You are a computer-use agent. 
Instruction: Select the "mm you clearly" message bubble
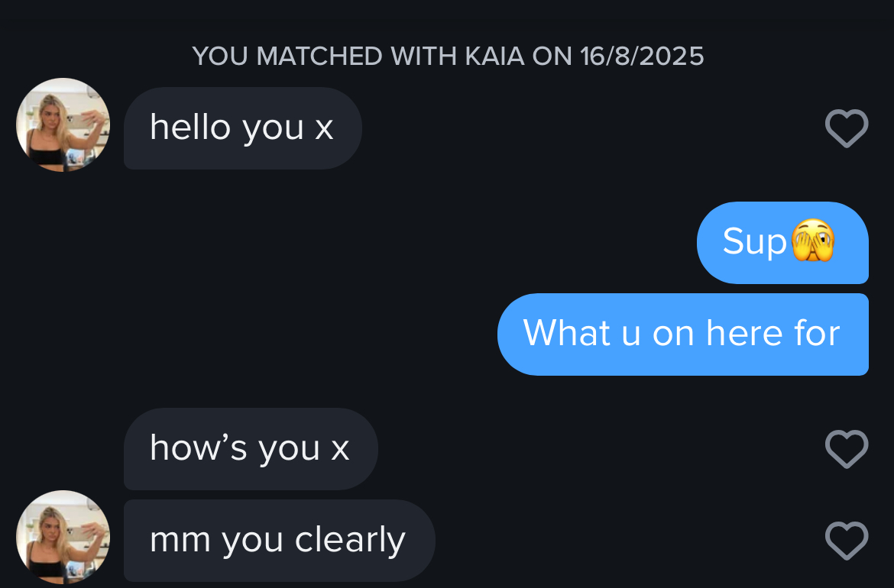pos(280,541)
